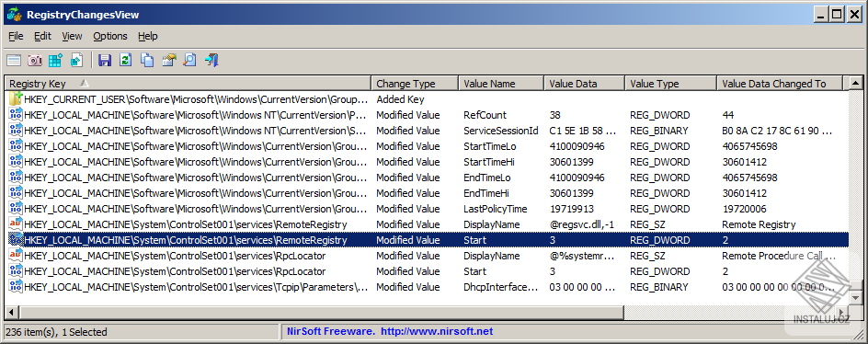Click the Copy selected items icon
The height and width of the screenshot is (344, 868).
point(147,60)
